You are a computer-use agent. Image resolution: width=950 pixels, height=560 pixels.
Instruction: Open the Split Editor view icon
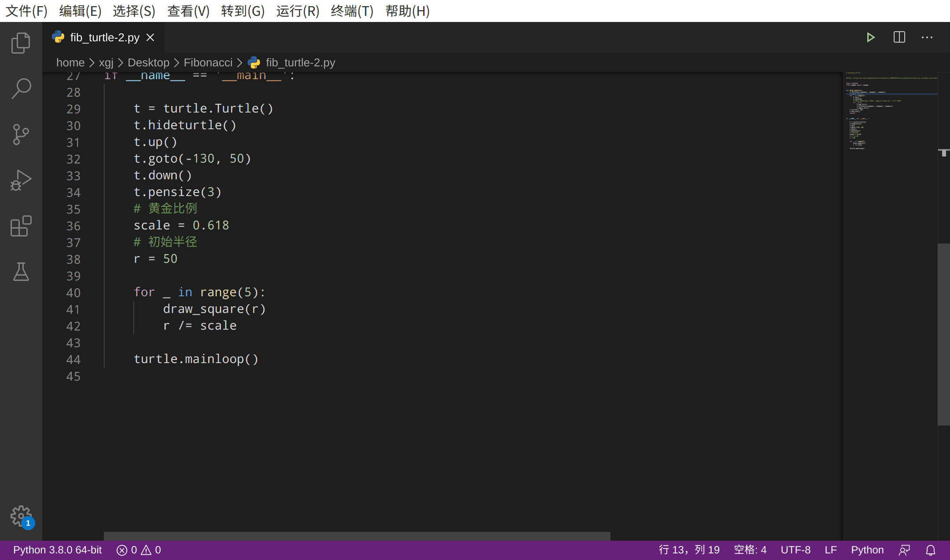point(899,36)
